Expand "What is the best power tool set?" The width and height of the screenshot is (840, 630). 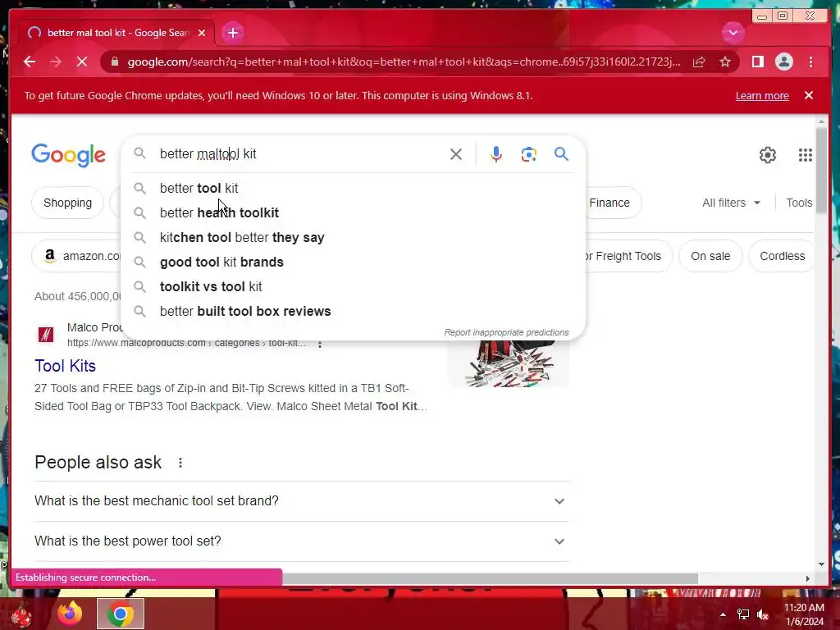(302, 541)
